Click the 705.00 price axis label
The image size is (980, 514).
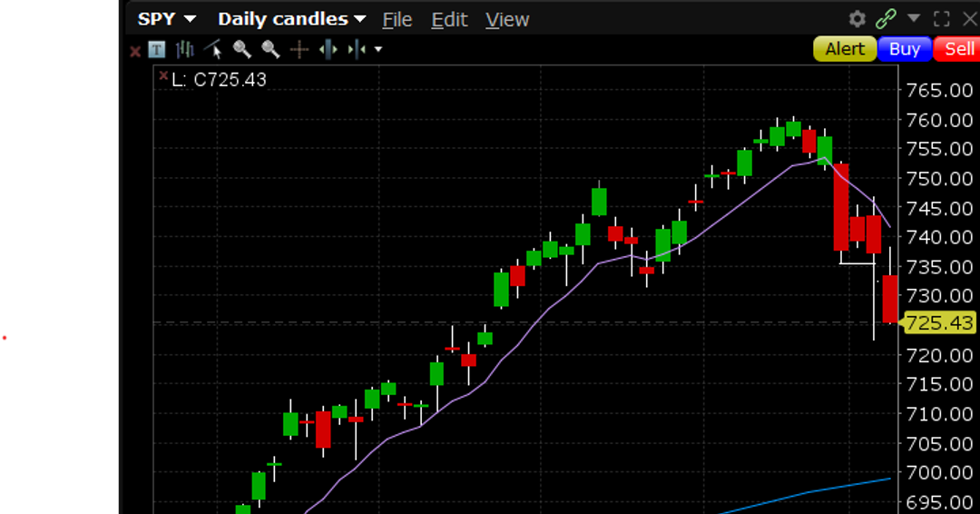pos(939,443)
